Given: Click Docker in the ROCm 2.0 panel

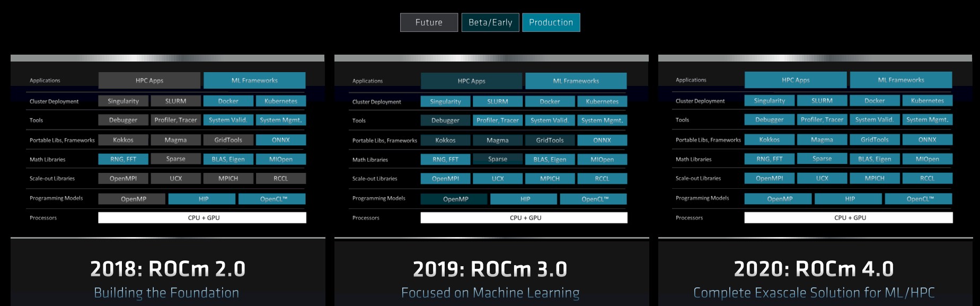Looking at the screenshot, I should (228, 101).
